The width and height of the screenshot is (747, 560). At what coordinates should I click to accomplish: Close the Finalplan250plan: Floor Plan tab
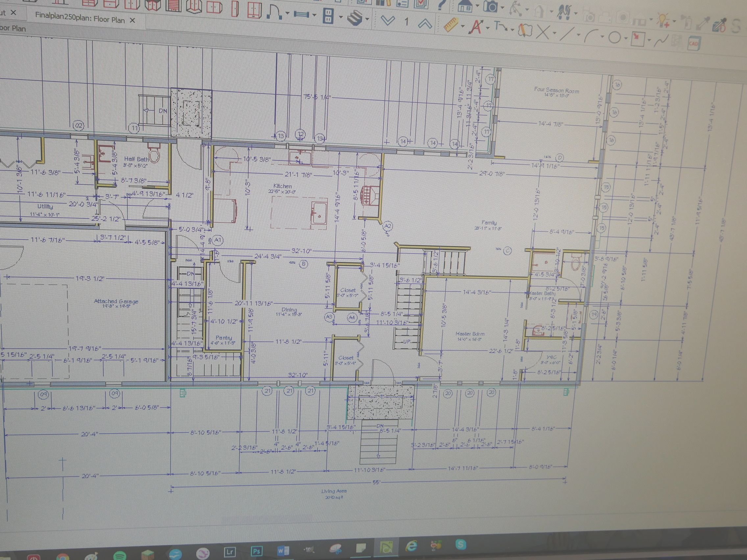tap(133, 20)
